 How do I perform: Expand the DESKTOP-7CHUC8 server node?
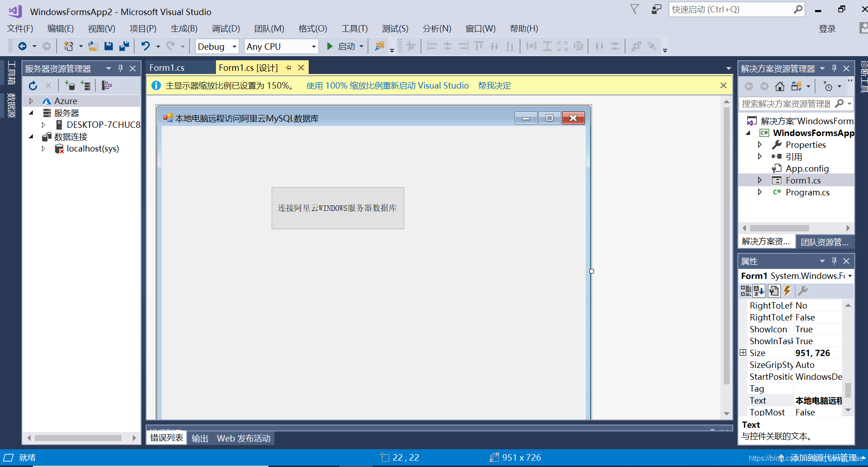[x=43, y=125]
